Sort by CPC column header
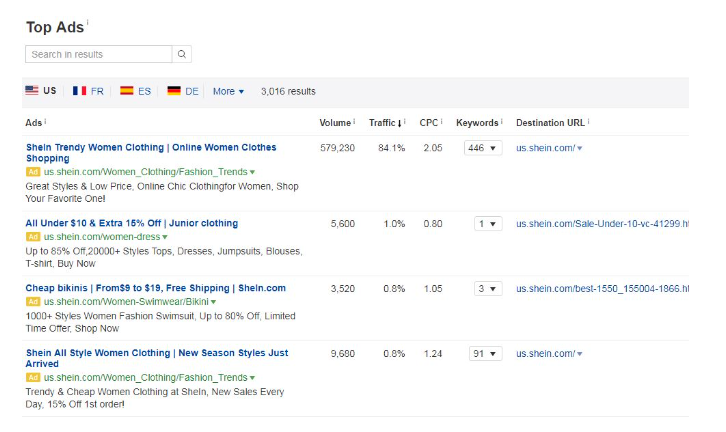 click(x=429, y=123)
